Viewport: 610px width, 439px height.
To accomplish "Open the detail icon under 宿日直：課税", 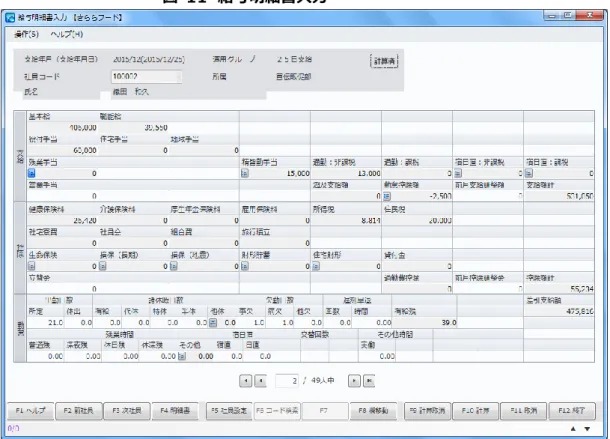I will [529, 173].
